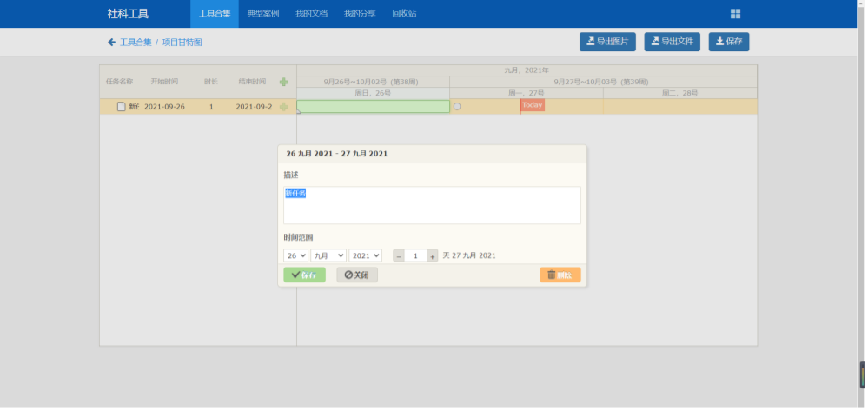
Task: Click the duration value field showing 1
Action: click(x=417, y=257)
